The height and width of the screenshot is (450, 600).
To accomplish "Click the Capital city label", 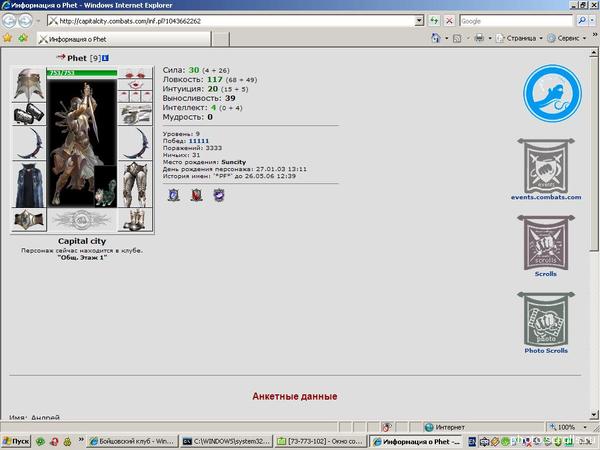I will pos(82,241).
